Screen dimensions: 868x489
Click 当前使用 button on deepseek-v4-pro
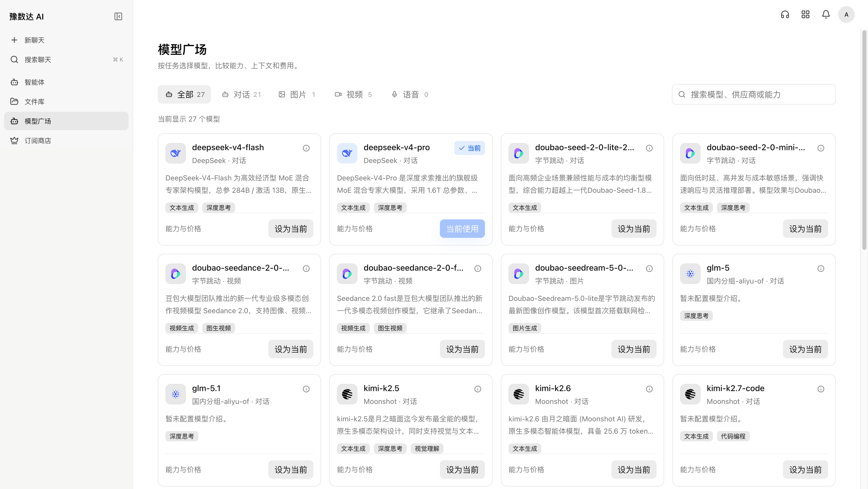pos(462,229)
